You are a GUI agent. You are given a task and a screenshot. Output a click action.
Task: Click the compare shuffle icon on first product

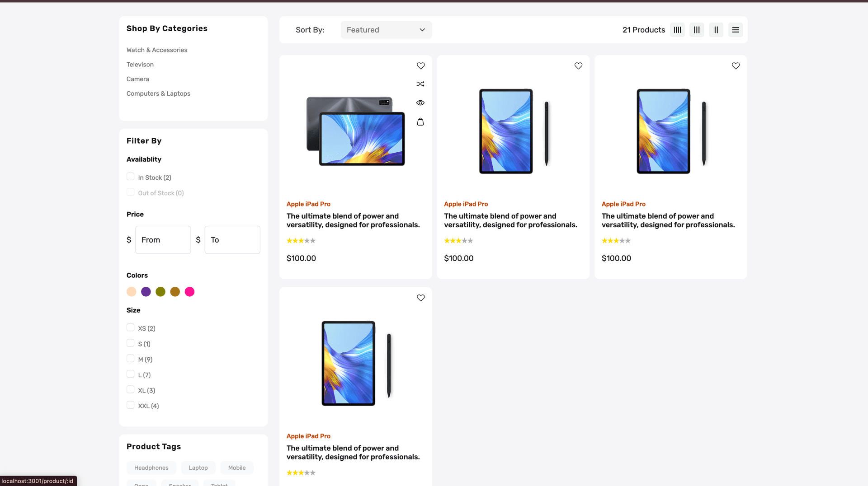tap(420, 84)
